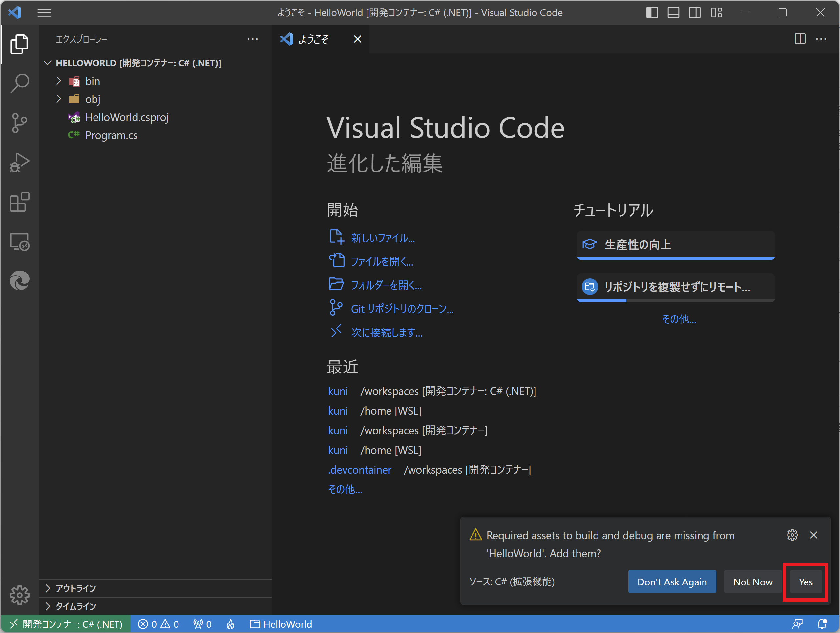Click Don't Ask Again in notification
Screen dimensions: 840x633
point(672,582)
